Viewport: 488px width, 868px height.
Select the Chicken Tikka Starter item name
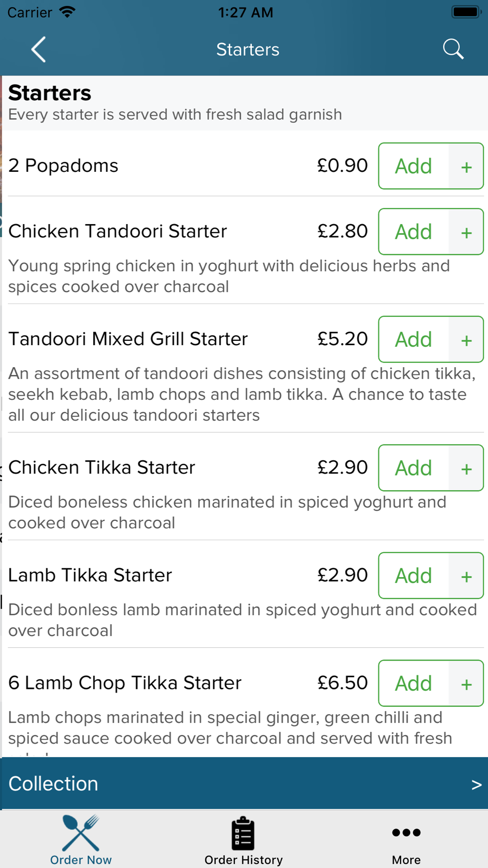click(x=102, y=468)
